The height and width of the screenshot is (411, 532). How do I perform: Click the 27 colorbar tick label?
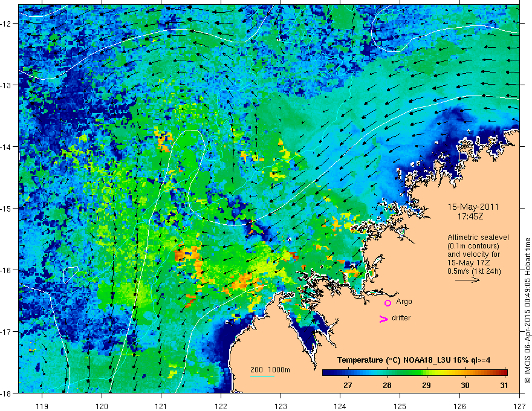(348, 385)
